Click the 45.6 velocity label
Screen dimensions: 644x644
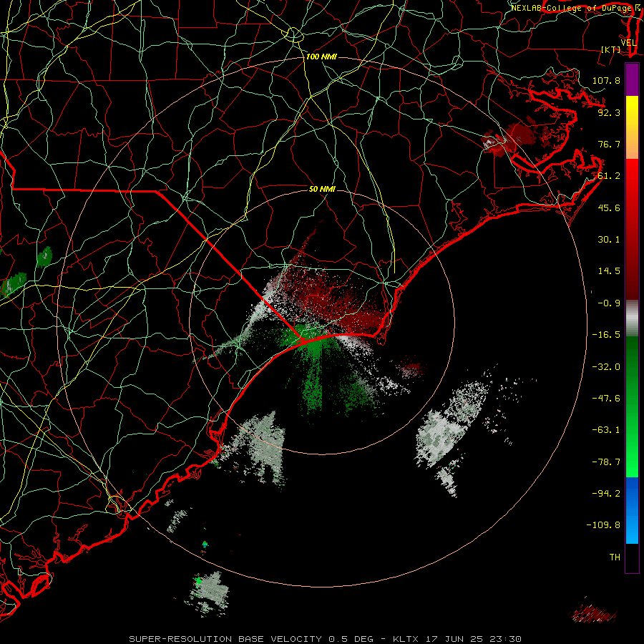point(609,208)
